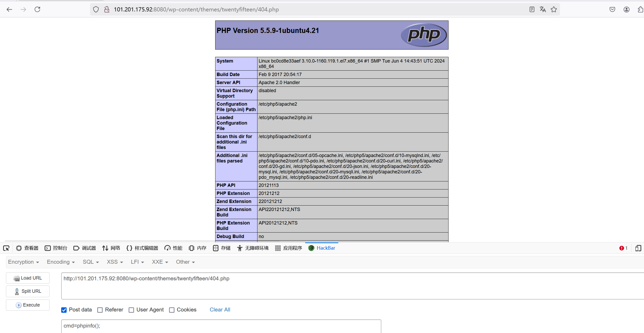Image resolution: width=644 pixels, height=333 pixels.
Task: Open the 无障碍环境 accessibility tab
Action: coord(253,248)
